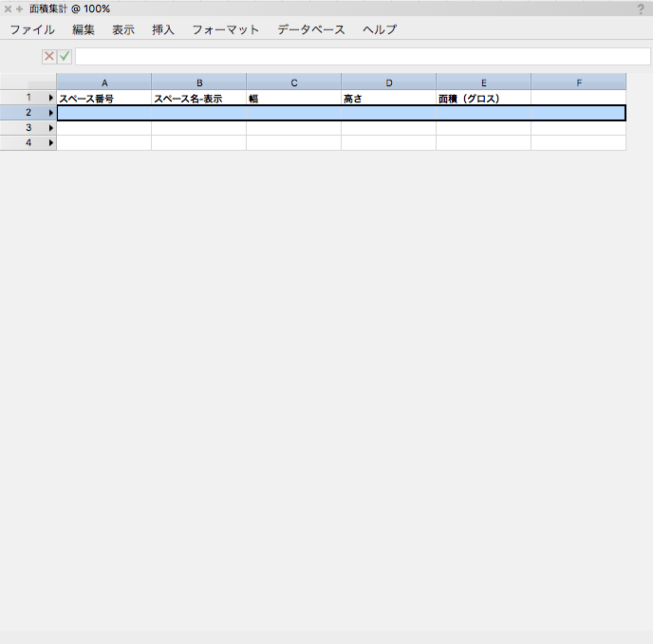Open the 表示 menu
This screenshot has height=644, width=653.
point(123,29)
